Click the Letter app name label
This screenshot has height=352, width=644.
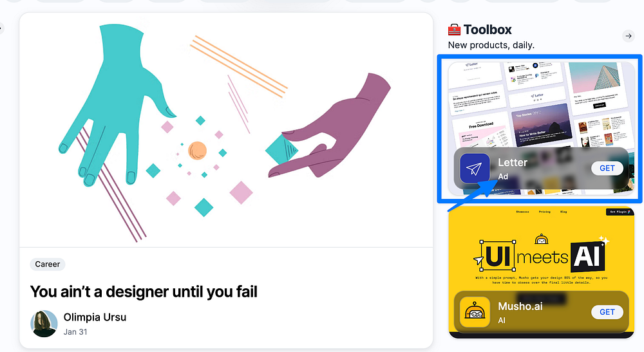coord(513,162)
